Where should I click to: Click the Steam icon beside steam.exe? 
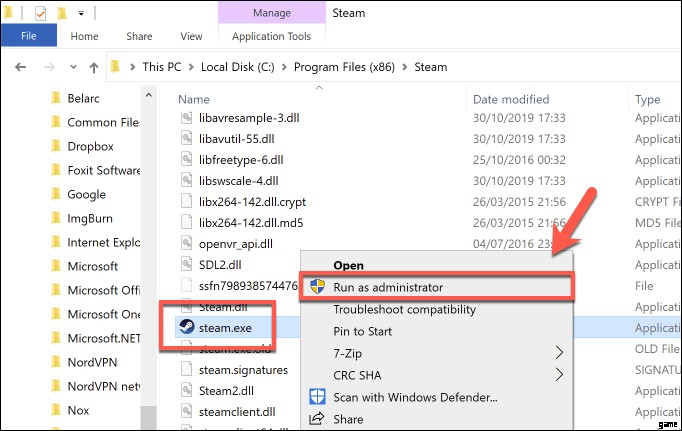tap(185, 326)
